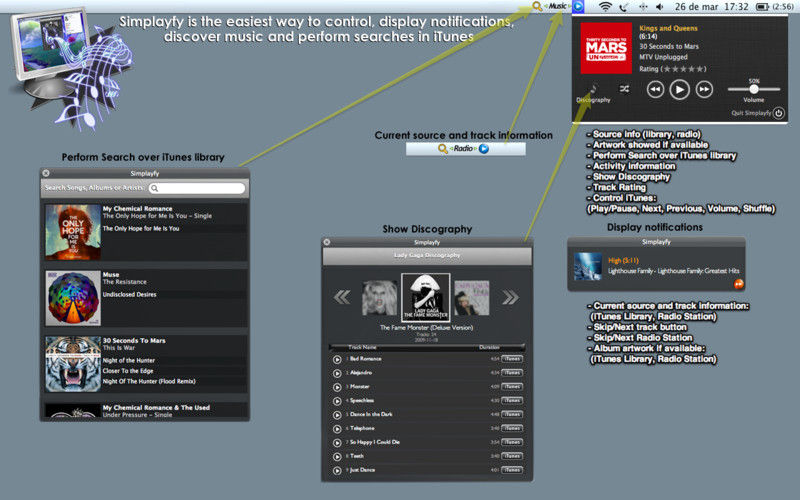Toggle shuffle in the Simplayfy player
The image size is (800, 500).
[624, 89]
